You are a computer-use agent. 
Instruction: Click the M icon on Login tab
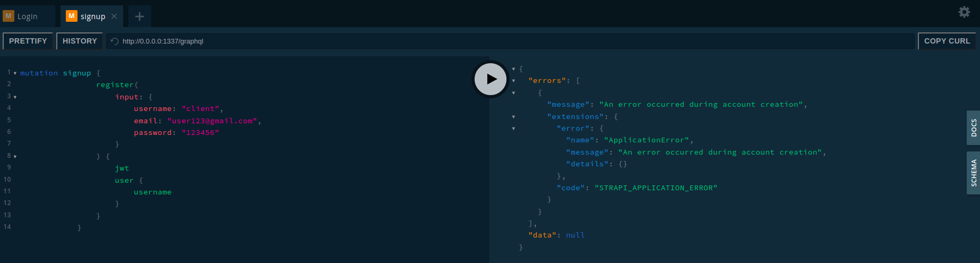click(8, 16)
